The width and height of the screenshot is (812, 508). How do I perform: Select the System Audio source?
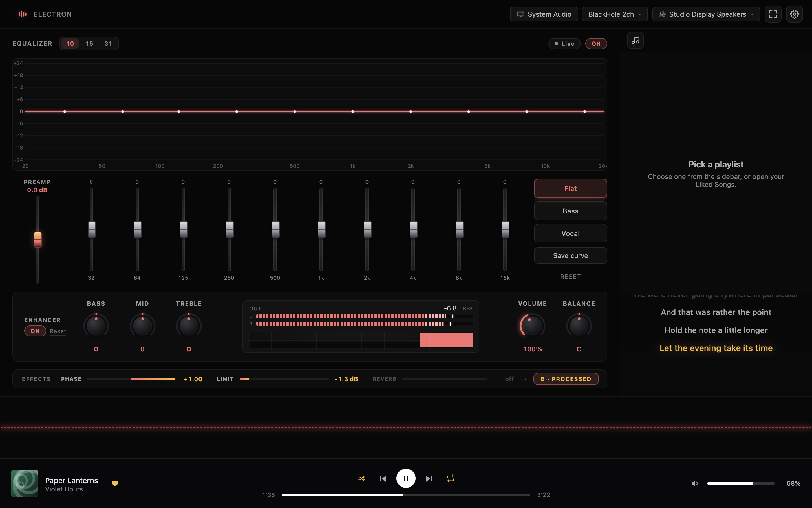tap(544, 14)
